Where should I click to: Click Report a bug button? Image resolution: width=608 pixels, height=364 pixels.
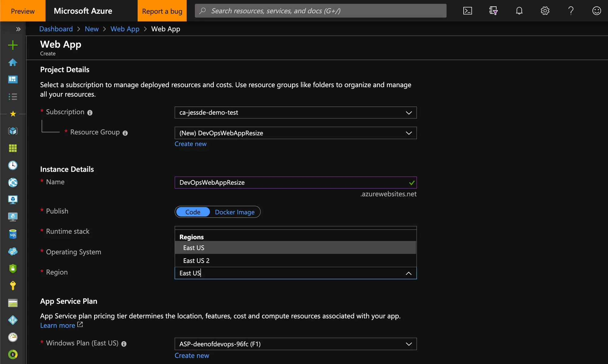pos(162,11)
